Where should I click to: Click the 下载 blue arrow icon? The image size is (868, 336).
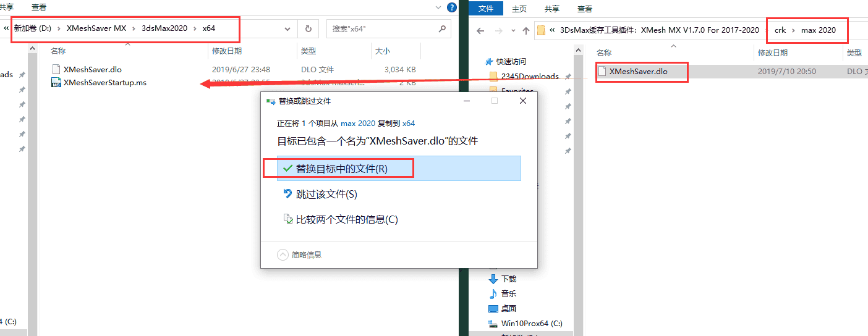coord(493,279)
